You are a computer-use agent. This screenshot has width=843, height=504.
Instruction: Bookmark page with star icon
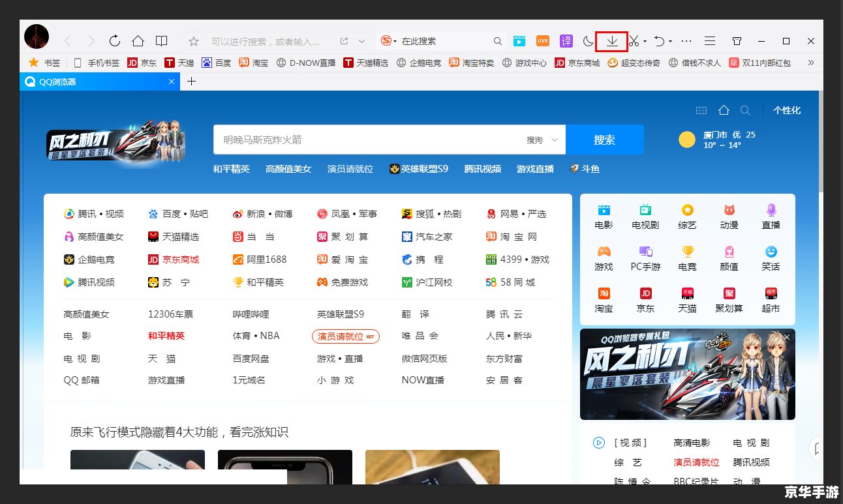[x=194, y=41]
